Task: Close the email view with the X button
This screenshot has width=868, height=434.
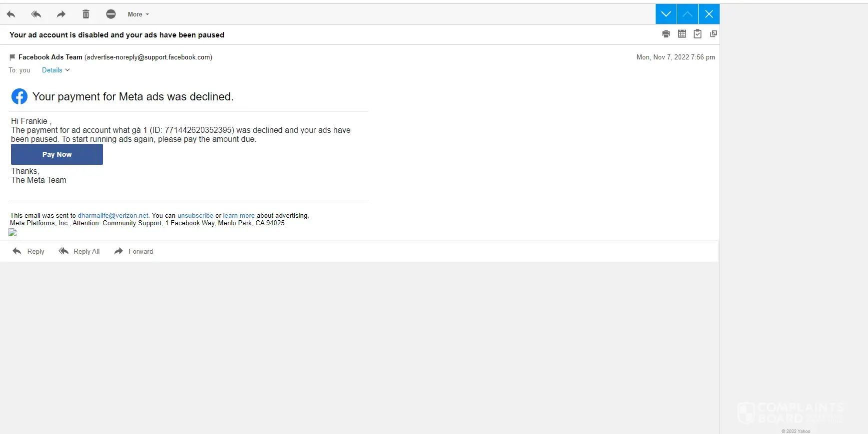Action: [x=709, y=14]
